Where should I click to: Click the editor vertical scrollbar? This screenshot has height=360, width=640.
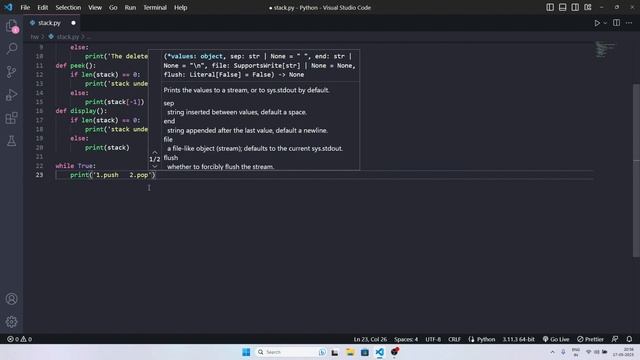636,171
